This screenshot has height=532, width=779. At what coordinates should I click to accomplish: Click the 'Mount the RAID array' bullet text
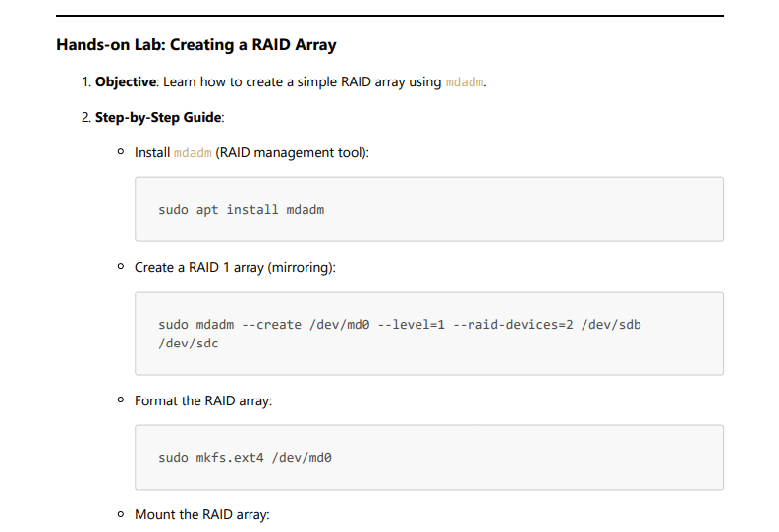pos(201,514)
